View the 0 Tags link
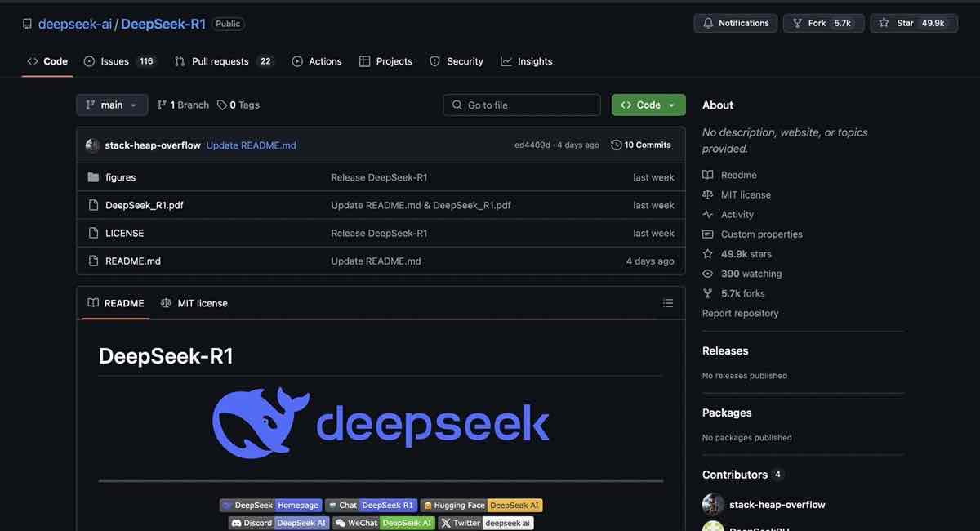The image size is (980, 531). pos(238,105)
